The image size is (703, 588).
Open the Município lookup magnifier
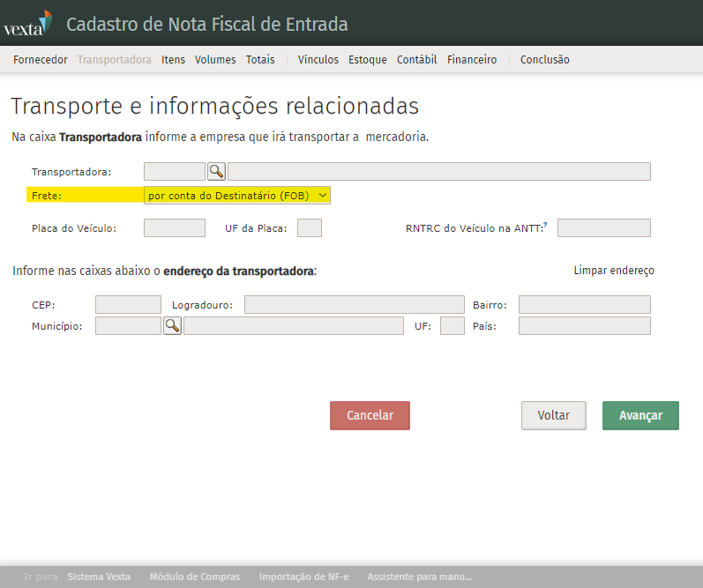point(172,326)
